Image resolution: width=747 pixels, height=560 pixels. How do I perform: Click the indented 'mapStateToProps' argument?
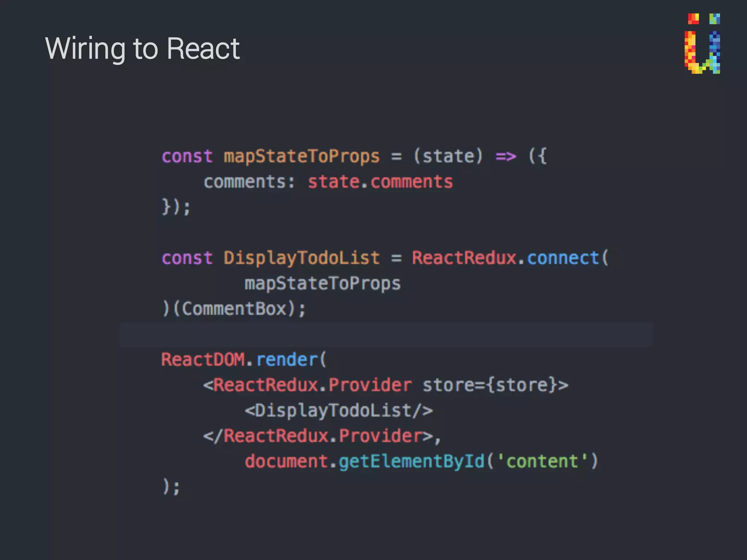click(x=322, y=283)
